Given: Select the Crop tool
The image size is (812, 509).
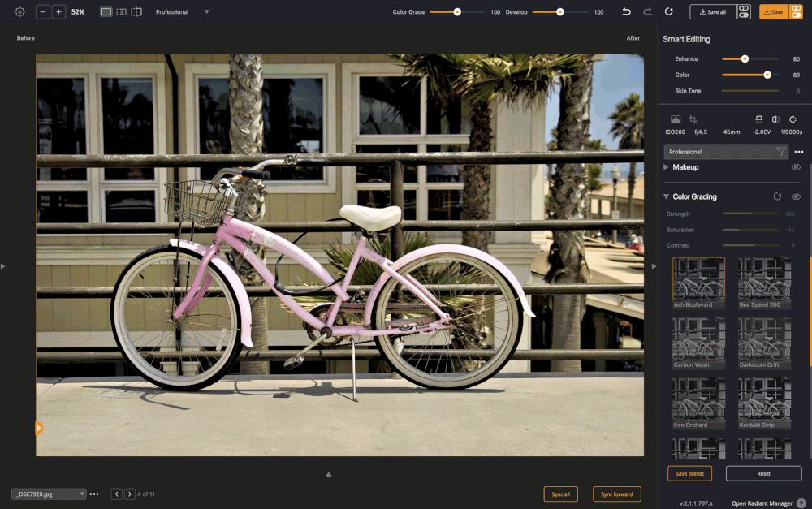Looking at the screenshot, I should (693, 119).
